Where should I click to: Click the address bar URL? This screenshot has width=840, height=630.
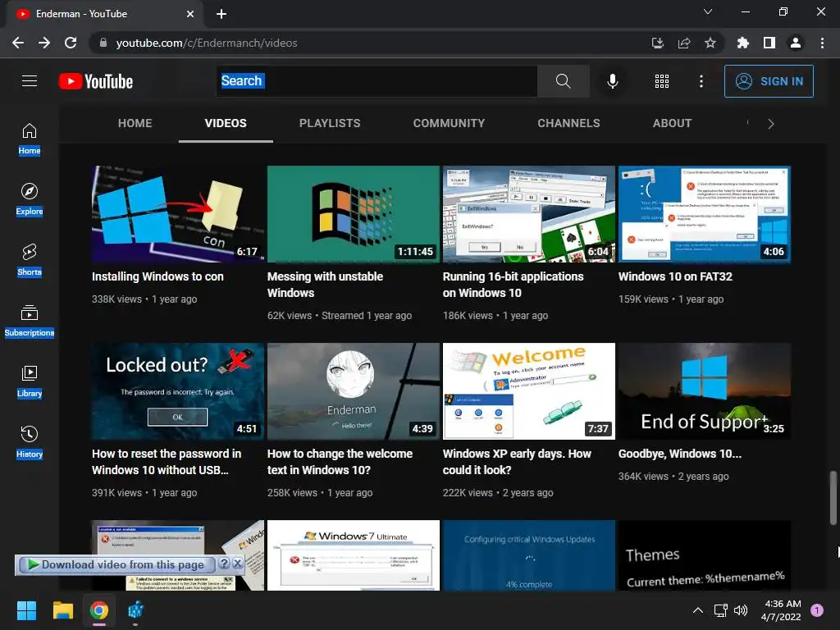[x=207, y=43]
